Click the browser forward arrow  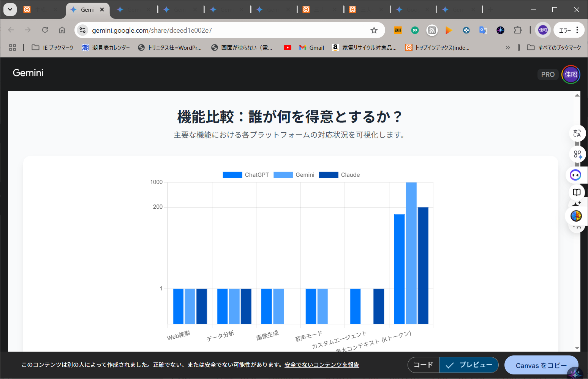point(28,30)
